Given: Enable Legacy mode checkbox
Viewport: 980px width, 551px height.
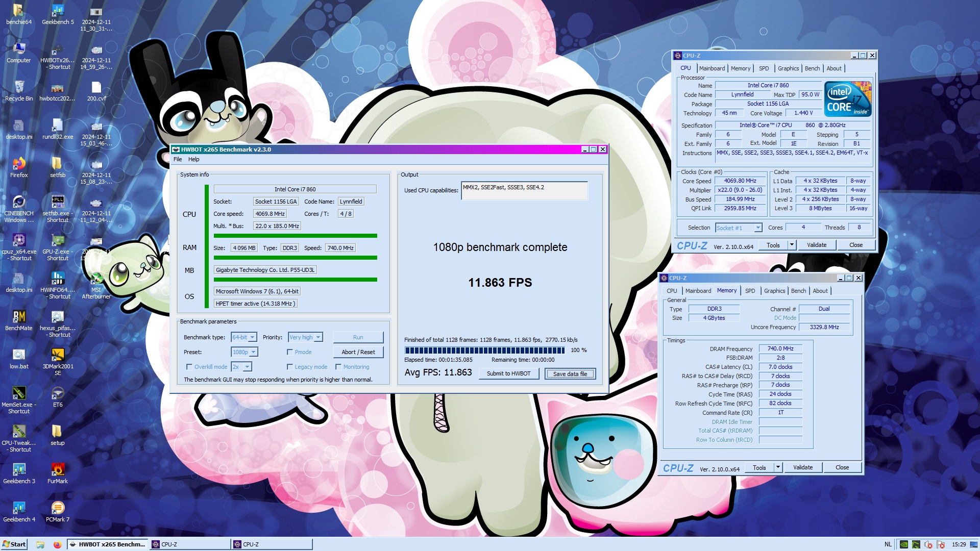Looking at the screenshot, I should (290, 367).
